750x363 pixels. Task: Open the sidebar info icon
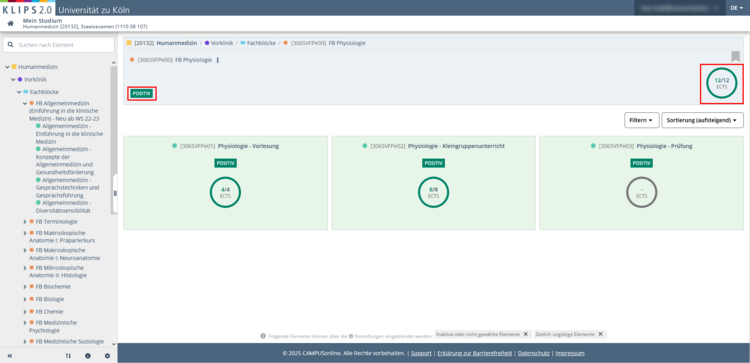click(x=88, y=356)
